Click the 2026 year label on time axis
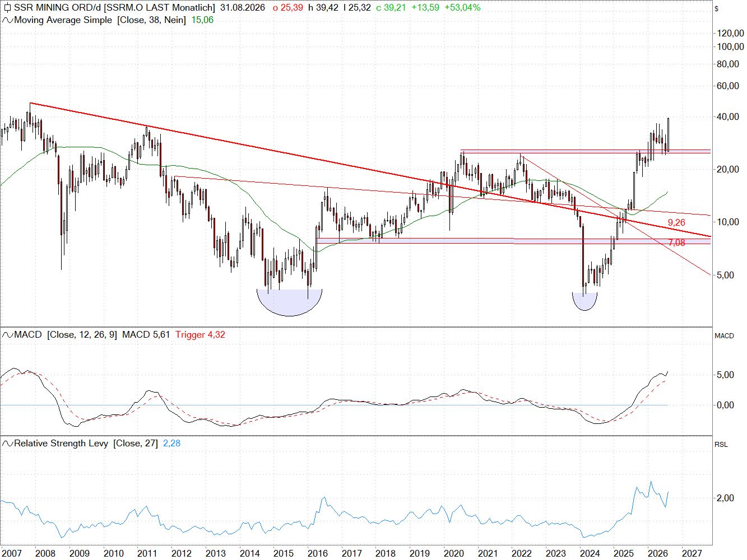This screenshot has width=747, height=560. [658, 553]
